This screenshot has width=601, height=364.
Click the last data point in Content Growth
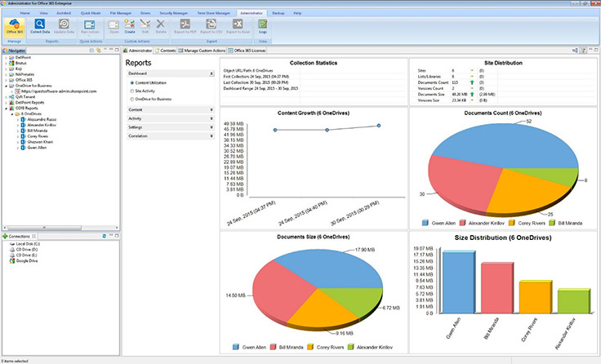coord(379,126)
